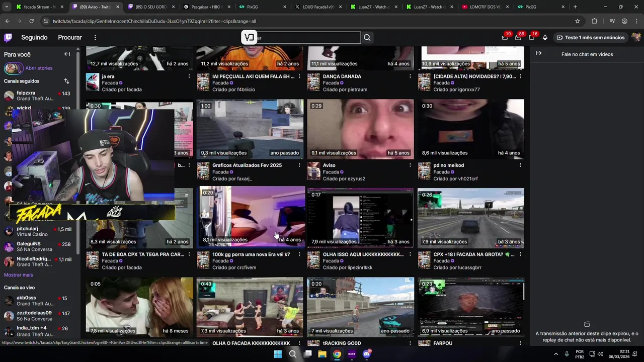Open Windows Start menu
Image resolution: width=644 pixels, height=362 pixels.
(278, 354)
